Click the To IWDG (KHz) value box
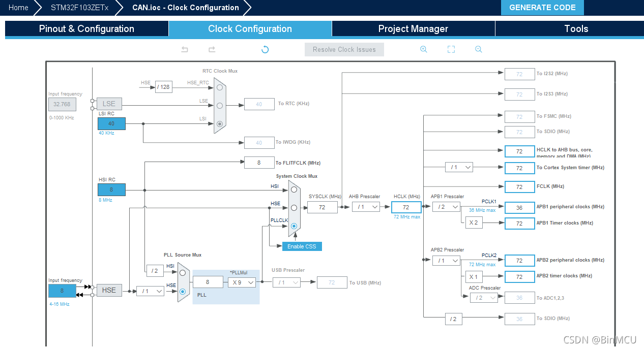This screenshot has width=644, height=349. pos(259,142)
